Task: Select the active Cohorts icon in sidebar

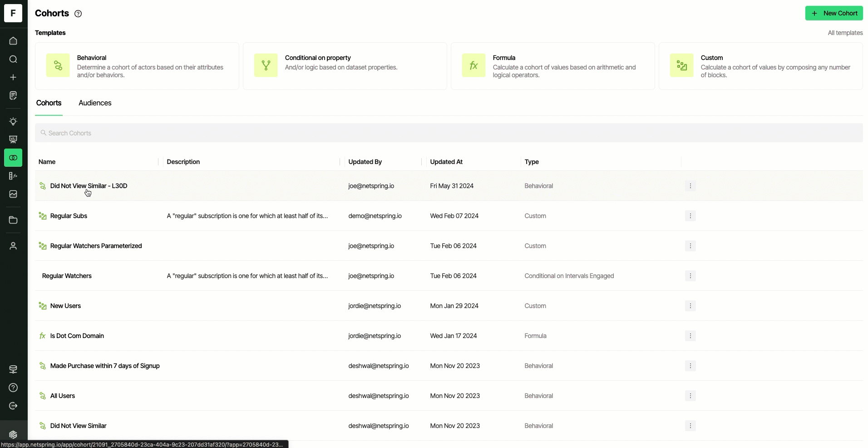Action: coord(13,158)
